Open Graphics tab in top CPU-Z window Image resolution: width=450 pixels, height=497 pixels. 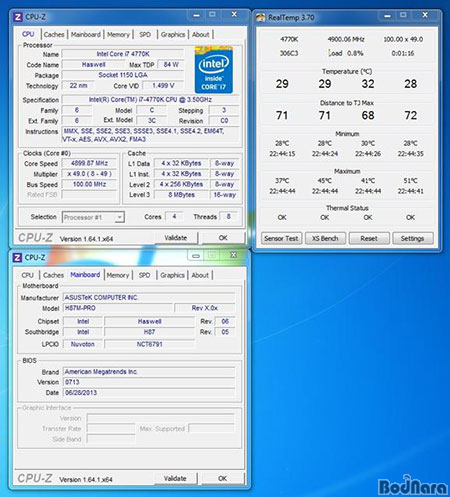click(x=173, y=34)
